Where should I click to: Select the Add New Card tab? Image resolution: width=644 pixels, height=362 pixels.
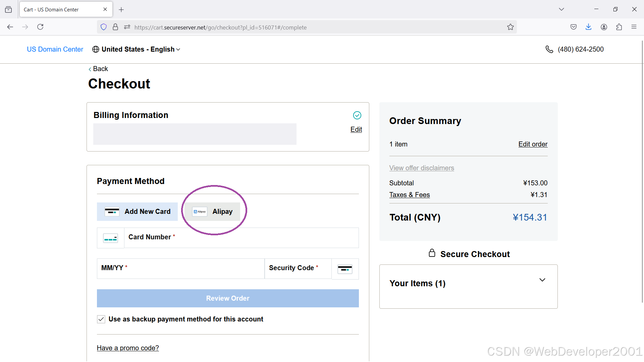coord(137,212)
